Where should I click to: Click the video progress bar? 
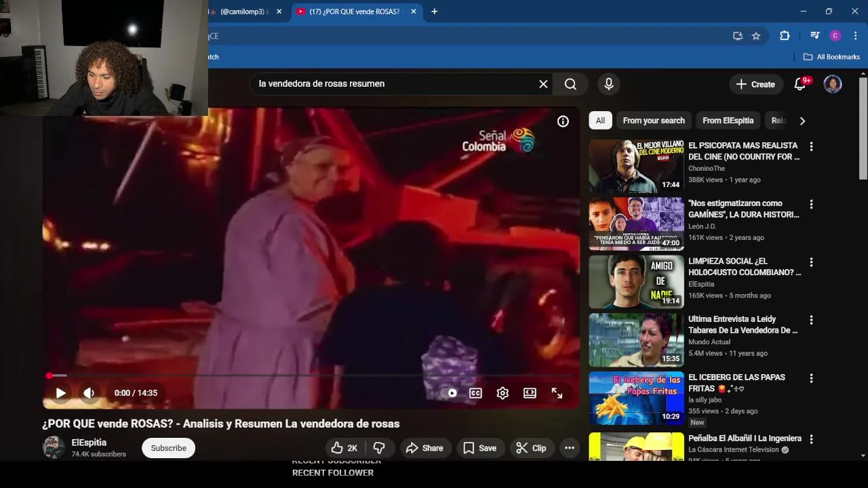click(x=311, y=375)
